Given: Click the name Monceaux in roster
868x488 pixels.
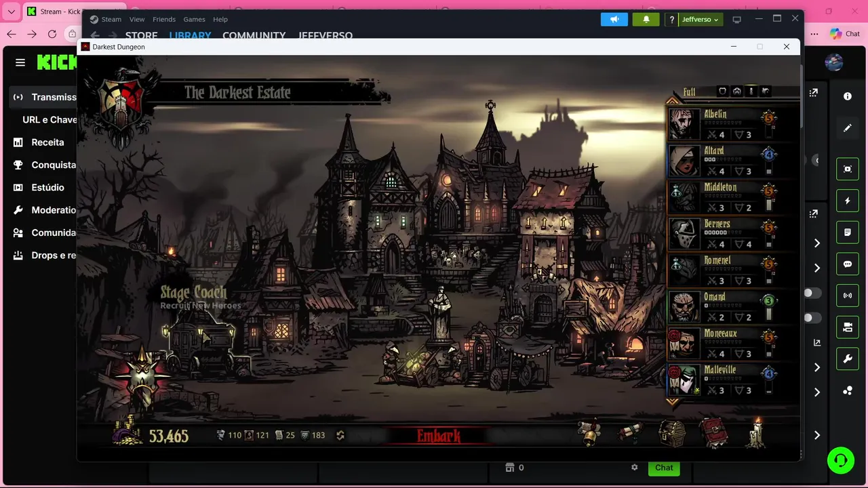Looking at the screenshot, I should [x=720, y=333].
